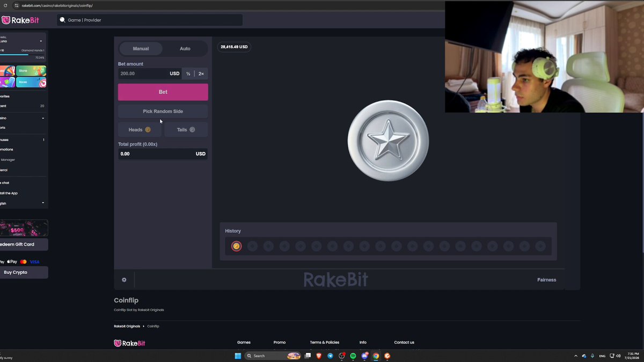Open Discord from the taskbar
644x362 pixels.
(x=364, y=356)
